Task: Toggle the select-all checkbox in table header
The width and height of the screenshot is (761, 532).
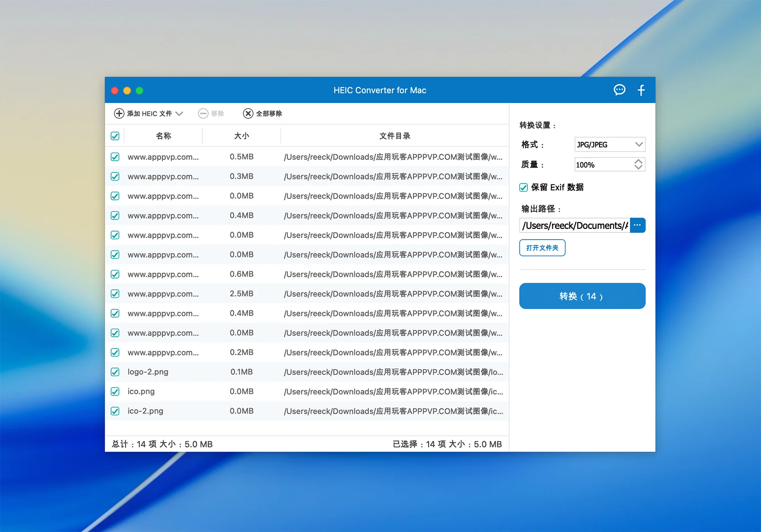Action: (115, 136)
